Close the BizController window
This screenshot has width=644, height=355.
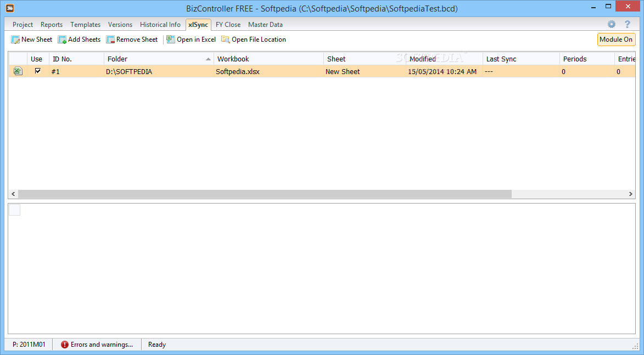coord(628,6)
